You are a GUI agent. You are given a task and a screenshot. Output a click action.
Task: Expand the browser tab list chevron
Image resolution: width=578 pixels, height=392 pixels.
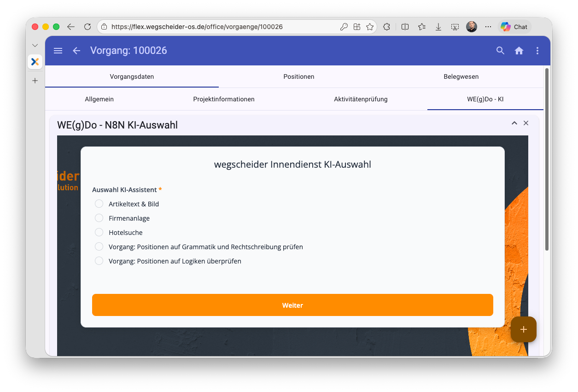[35, 45]
